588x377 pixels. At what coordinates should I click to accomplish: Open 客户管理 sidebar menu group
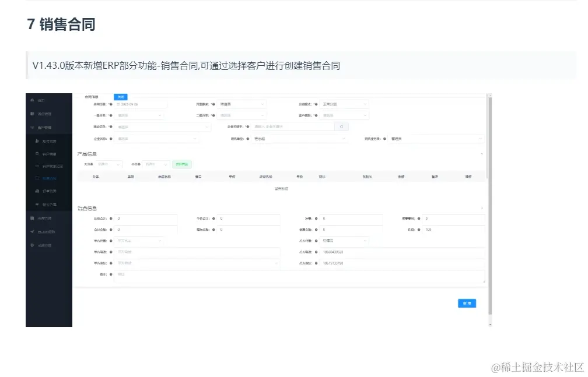[49, 128]
